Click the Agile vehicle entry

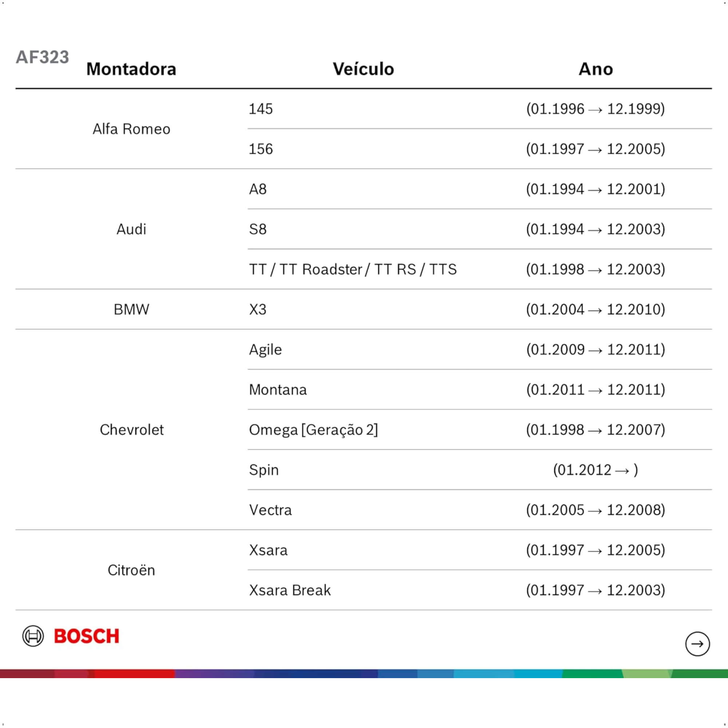(x=265, y=350)
